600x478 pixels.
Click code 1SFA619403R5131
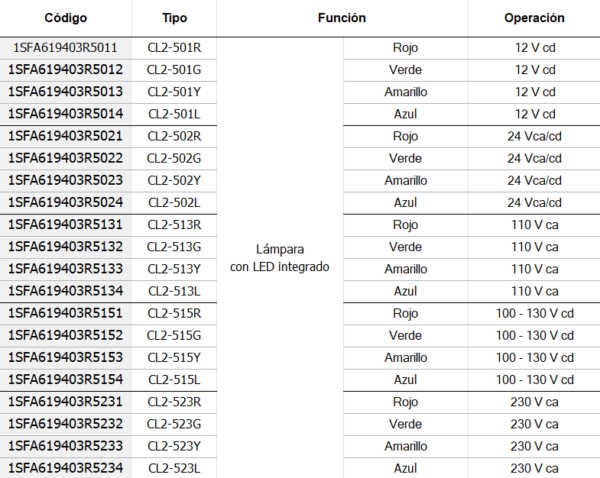coord(65,225)
